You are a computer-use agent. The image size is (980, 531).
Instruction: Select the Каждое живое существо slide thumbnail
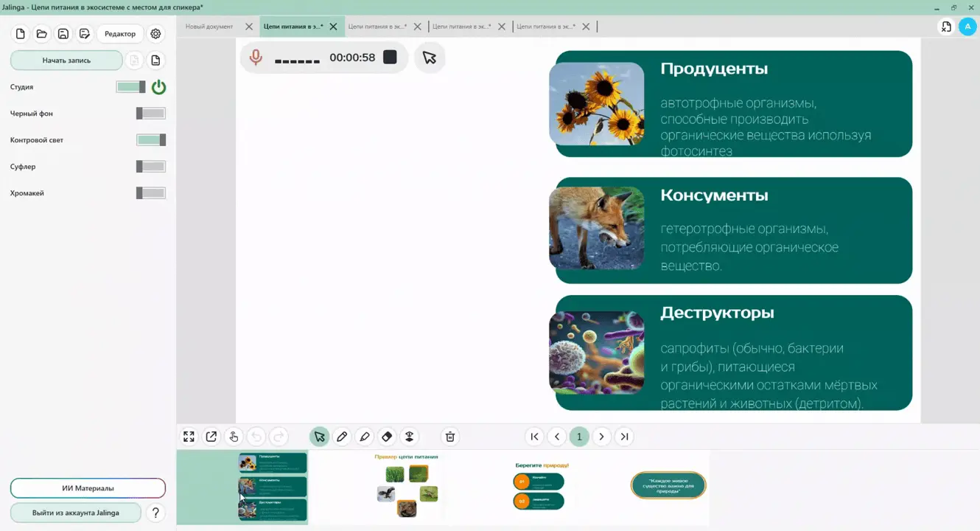coord(668,485)
